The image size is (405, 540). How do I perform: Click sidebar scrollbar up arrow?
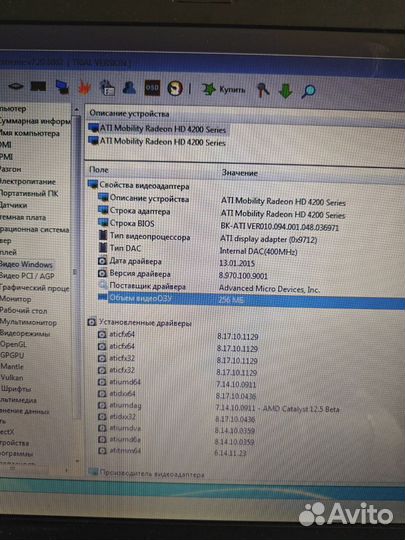click(x=76, y=110)
